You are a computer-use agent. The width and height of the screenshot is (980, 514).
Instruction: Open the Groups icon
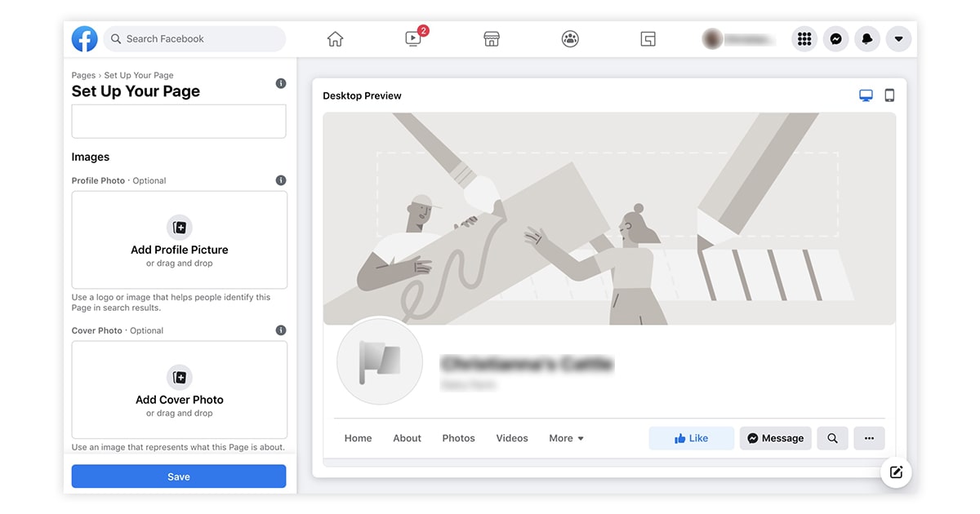pyautogui.click(x=570, y=39)
